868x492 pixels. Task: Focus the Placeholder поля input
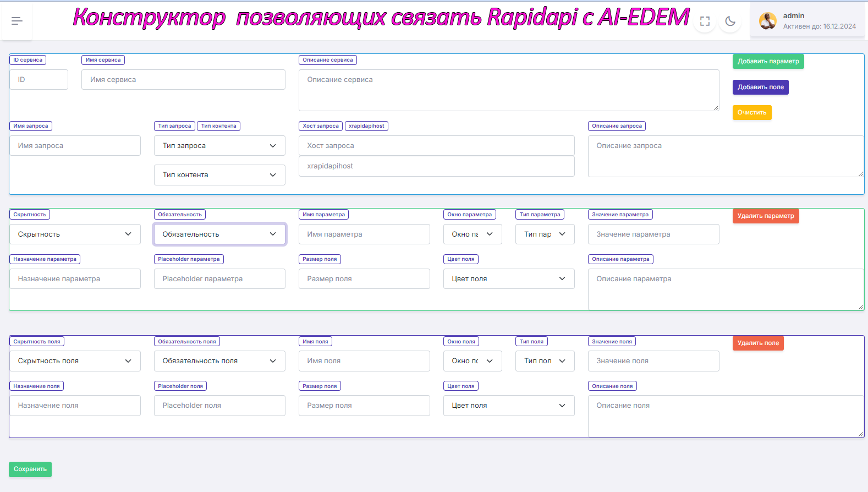pos(219,406)
